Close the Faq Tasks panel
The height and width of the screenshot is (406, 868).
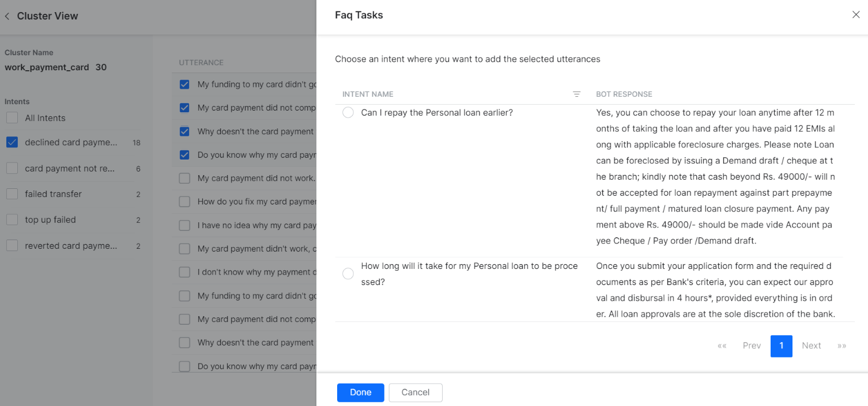tap(856, 14)
